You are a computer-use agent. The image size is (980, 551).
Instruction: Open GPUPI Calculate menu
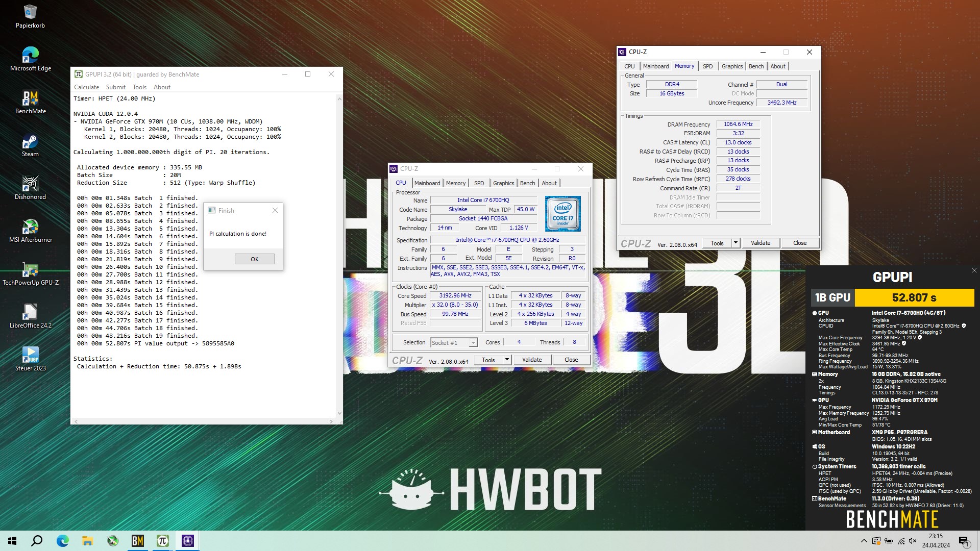coord(86,87)
